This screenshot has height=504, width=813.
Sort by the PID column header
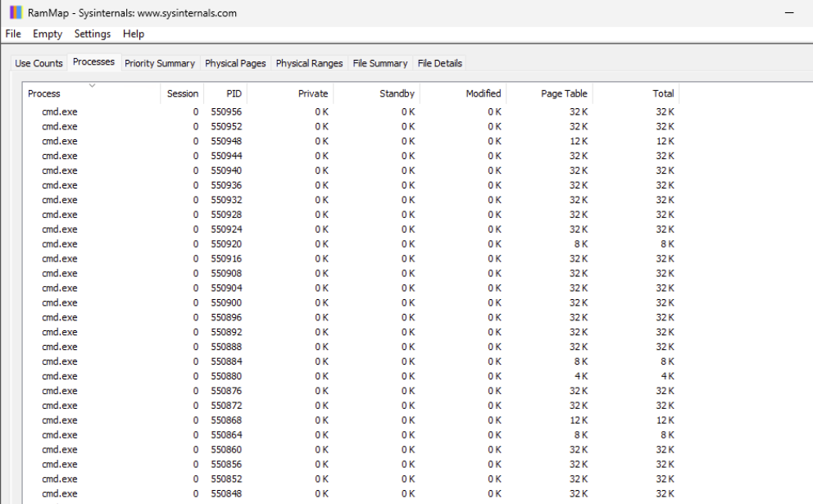(225, 93)
